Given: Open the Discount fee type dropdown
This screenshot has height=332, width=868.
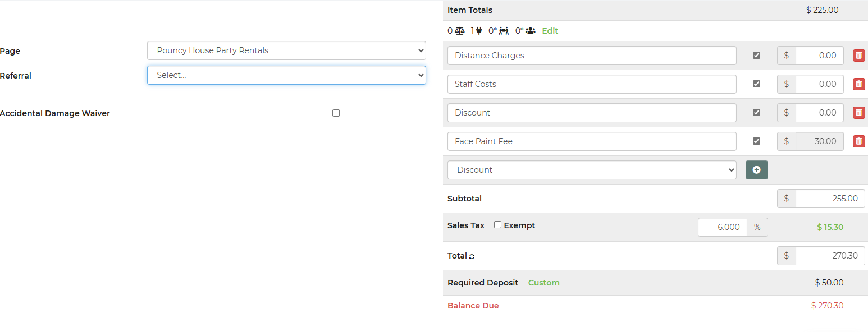Looking at the screenshot, I should click(592, 170).
